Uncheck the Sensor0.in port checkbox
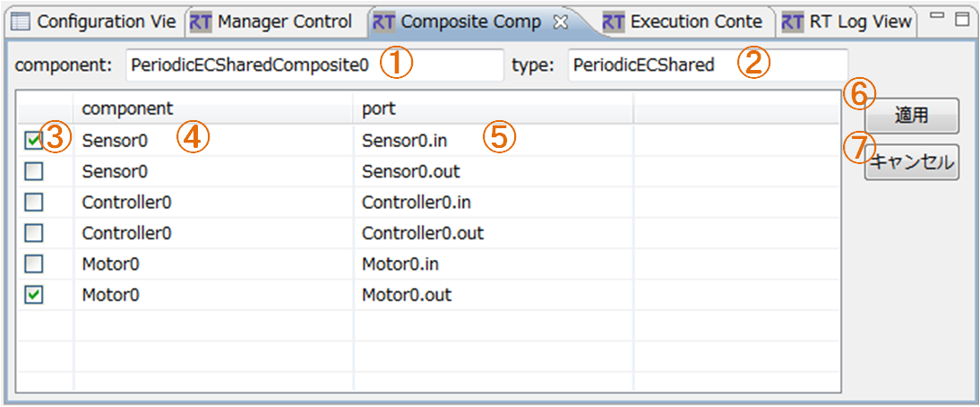This screenshot has height=407, width=980. (34, 142)
